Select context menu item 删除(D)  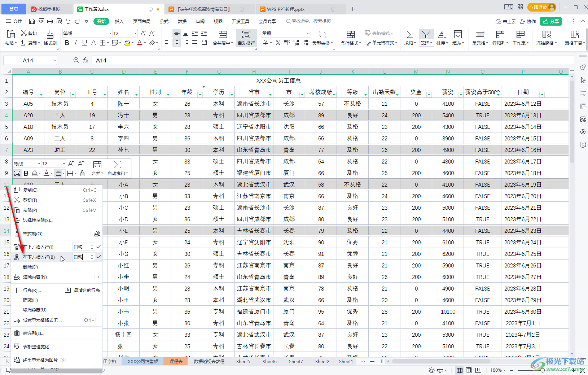30,267
